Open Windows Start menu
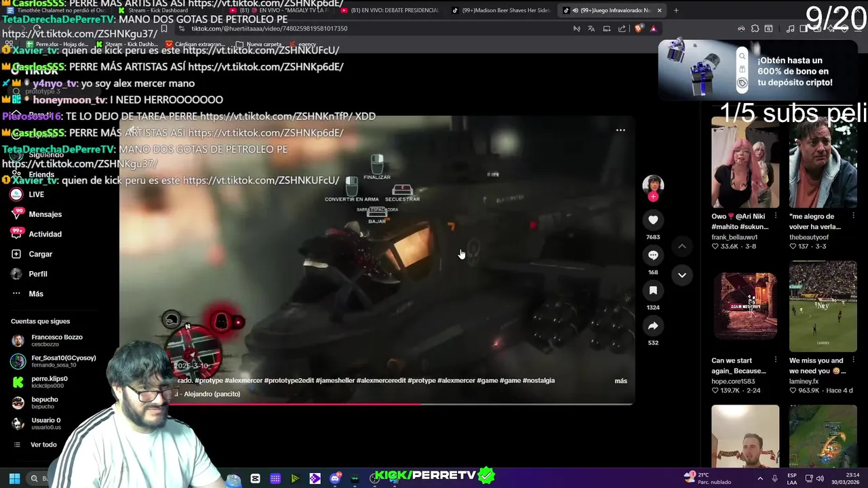The width and height of the screenshot is (868, 488). (14, 479)
